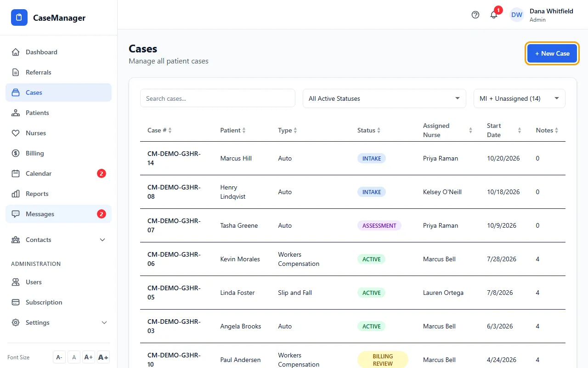Click the + New Case button
The height and width of the screenshot is (368, 588).
[552, 53]
